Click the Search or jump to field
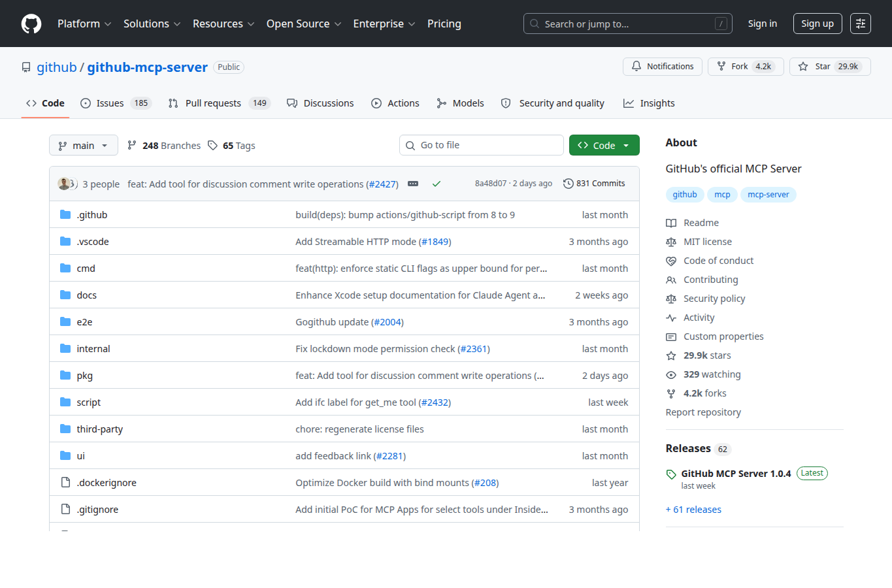The height and width of the screenshot is (588, 892). coord(628,24)
